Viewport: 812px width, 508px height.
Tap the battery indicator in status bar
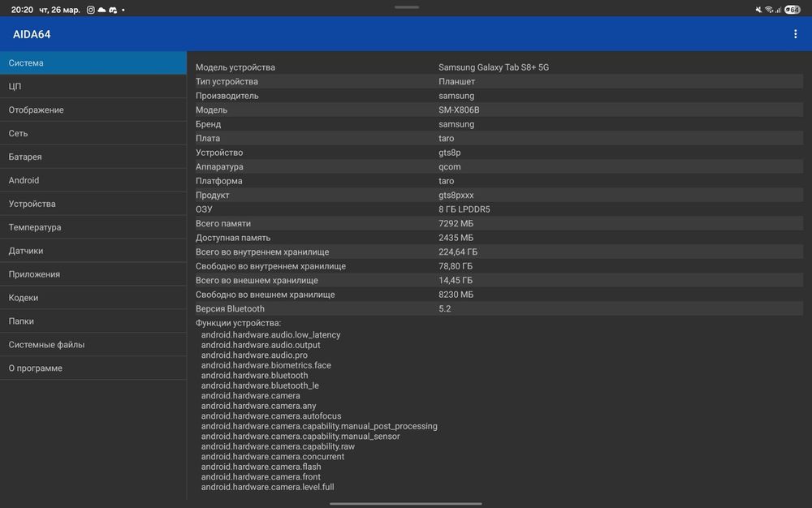point(793,9)
